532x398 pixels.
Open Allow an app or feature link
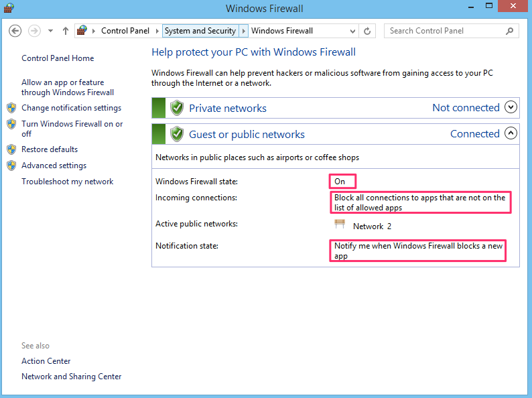click(68, 87)
